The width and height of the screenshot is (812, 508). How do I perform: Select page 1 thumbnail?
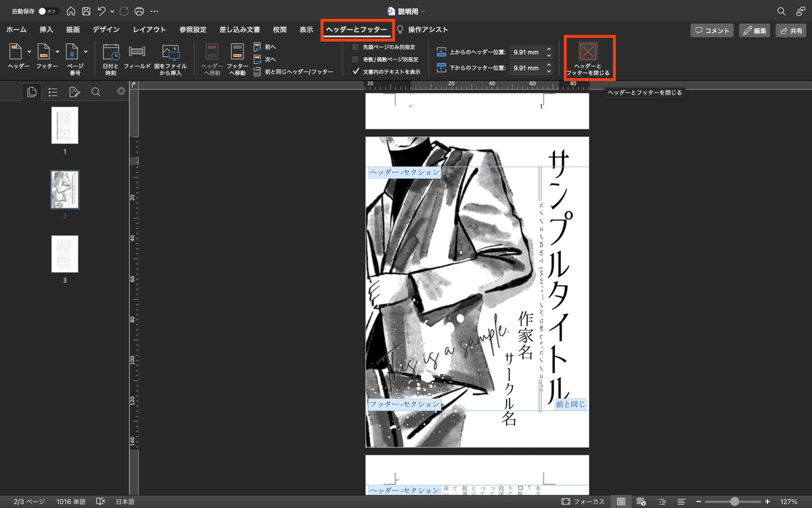click(65, 125)
